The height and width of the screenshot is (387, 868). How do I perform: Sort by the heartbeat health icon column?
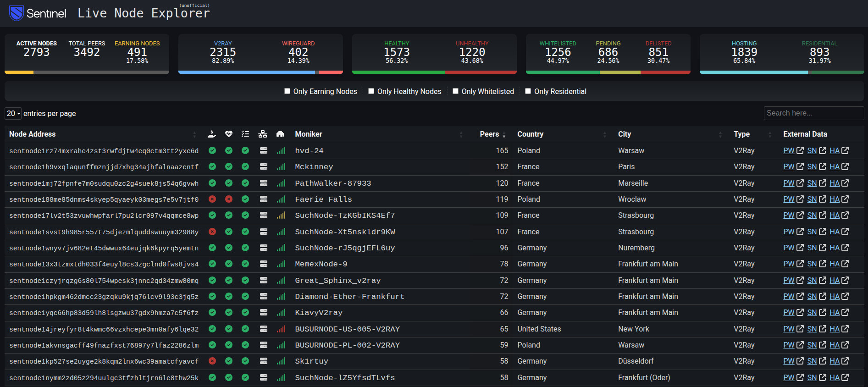[x=229, y=134]
